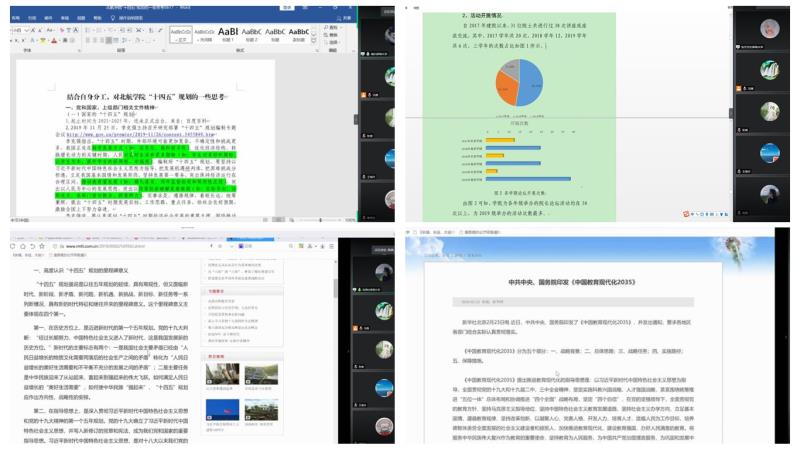Apply the 标题 1 heading style in Word
The width and height of the screenshot is (800, 449).
click(x=228, y=33)
